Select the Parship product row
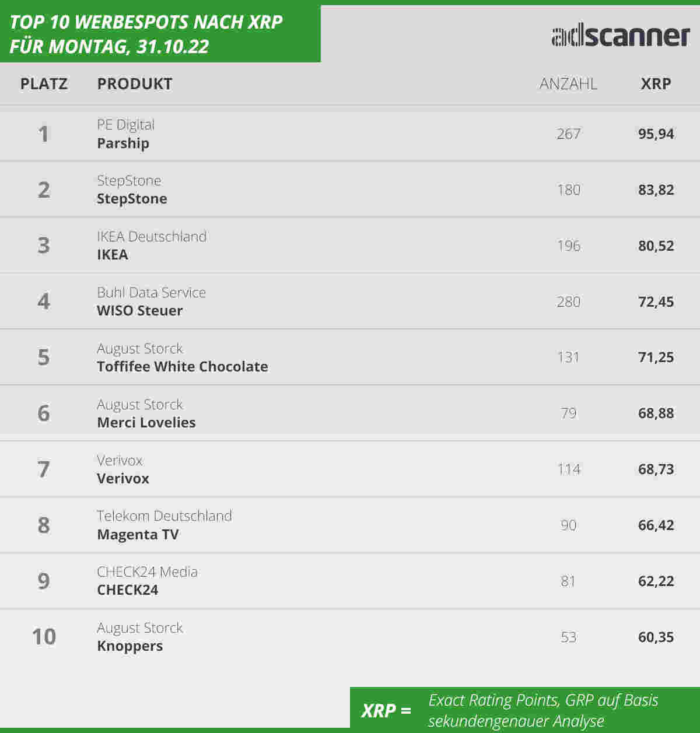The height and width of the screenshot is (733, 700). 350,134
